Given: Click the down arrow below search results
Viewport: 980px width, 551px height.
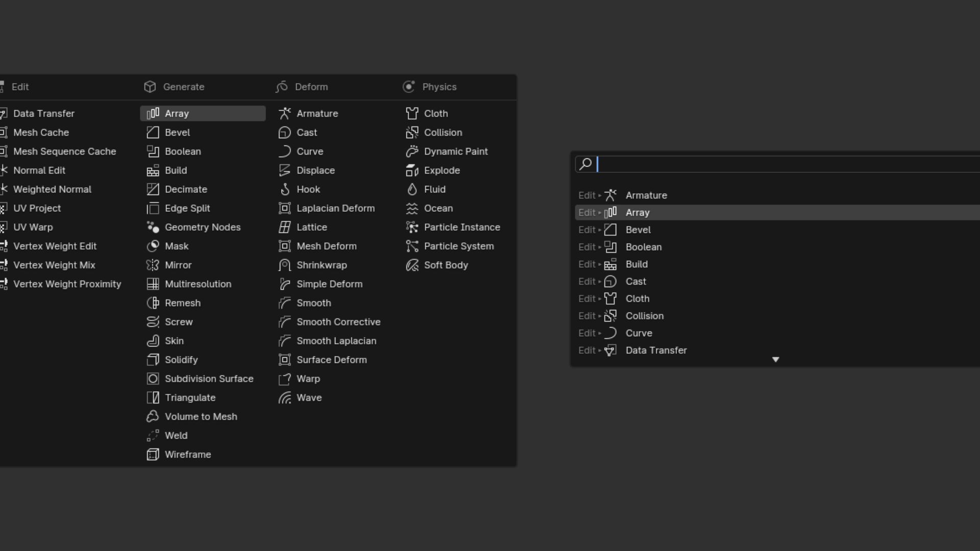Looking at the screenshot, I should coord(775,360).
